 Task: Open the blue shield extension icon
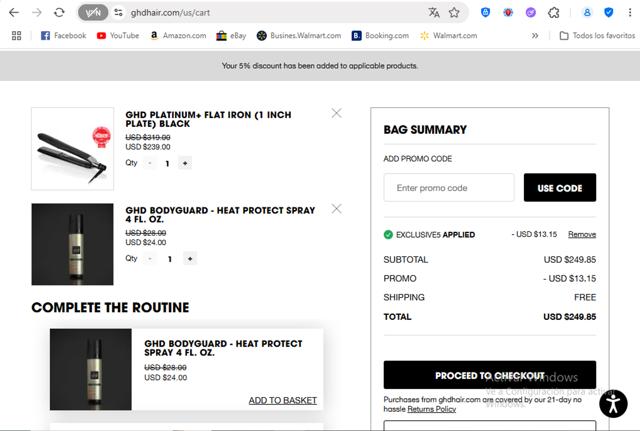(x=485, y=13)
